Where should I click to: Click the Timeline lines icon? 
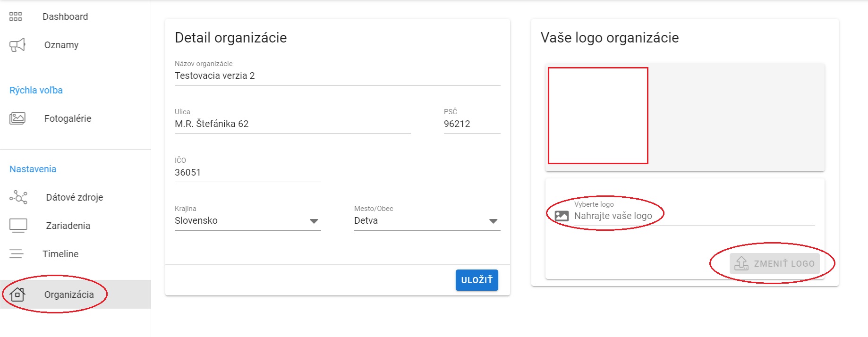(x=17, y=254)
